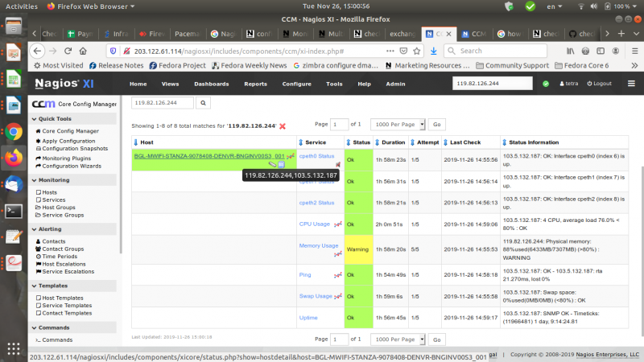644x362 pixels.
Task: Click the search magnifier button beside 119.82.126.244
Action: pyautogui.click(x=203, y=103)
